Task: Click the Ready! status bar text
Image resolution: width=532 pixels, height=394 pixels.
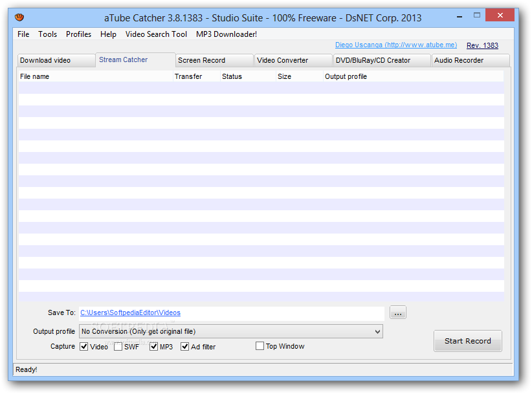Action: (x=26, y=369)
